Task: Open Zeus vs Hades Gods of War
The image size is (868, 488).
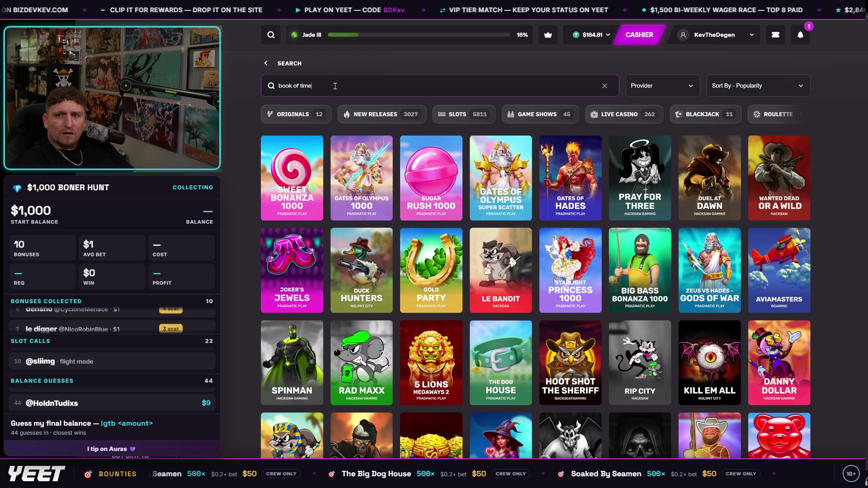Action: pyautogui.click(x=710, y=270)
